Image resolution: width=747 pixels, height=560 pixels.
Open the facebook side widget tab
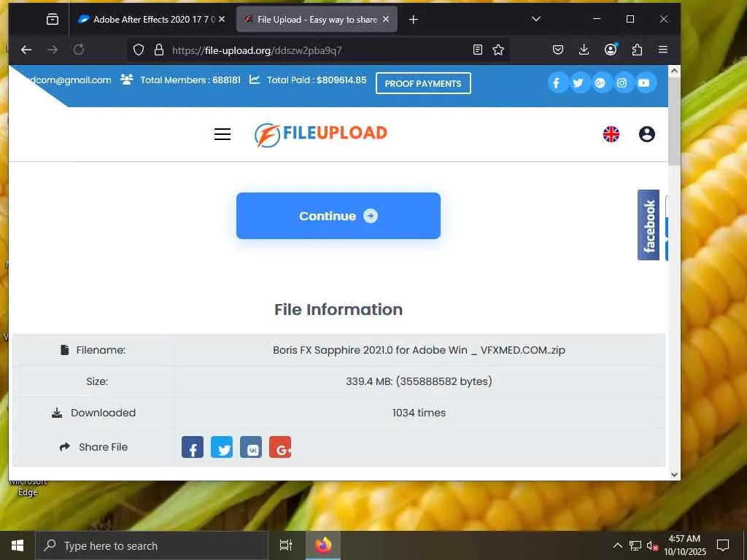point(649,225)
